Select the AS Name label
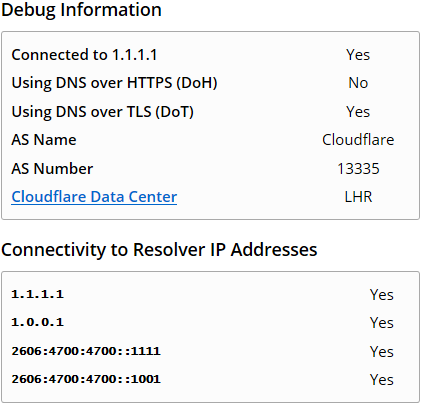Viewport: 422px width, 406px height. [x=44, y=140]
